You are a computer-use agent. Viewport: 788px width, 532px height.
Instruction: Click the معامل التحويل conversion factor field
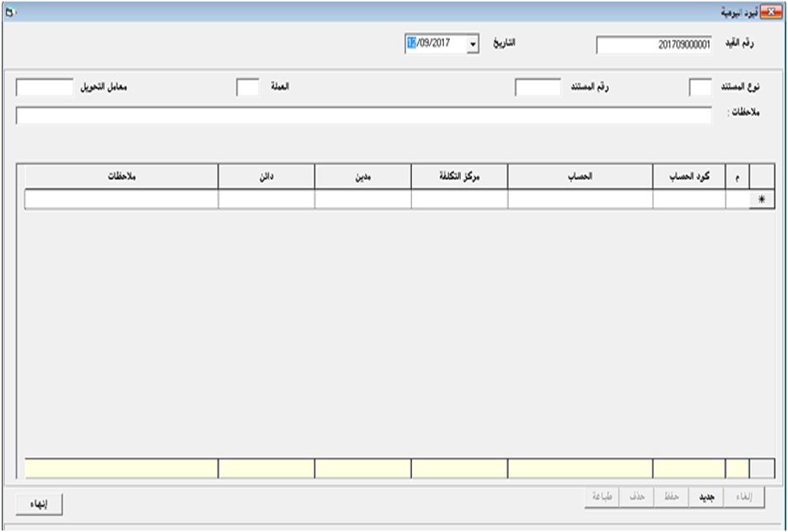(x=45, y=88)
